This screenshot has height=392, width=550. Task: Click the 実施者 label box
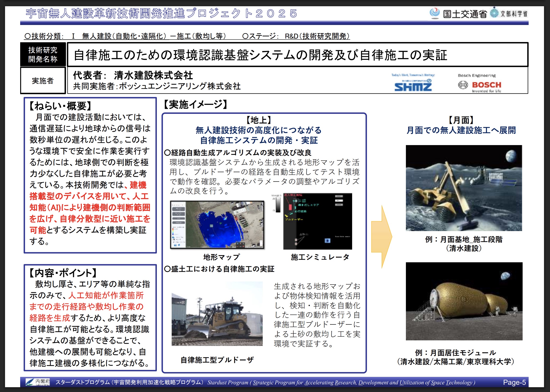coord(43,81)
